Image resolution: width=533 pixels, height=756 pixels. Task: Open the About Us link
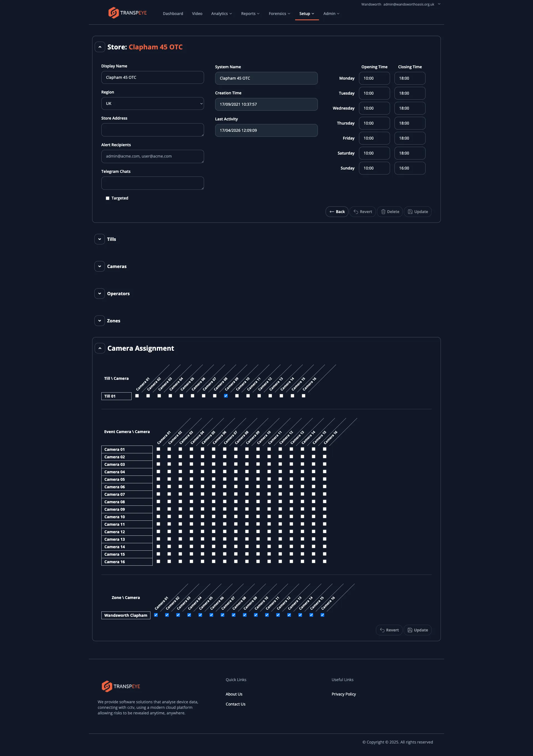234,694
